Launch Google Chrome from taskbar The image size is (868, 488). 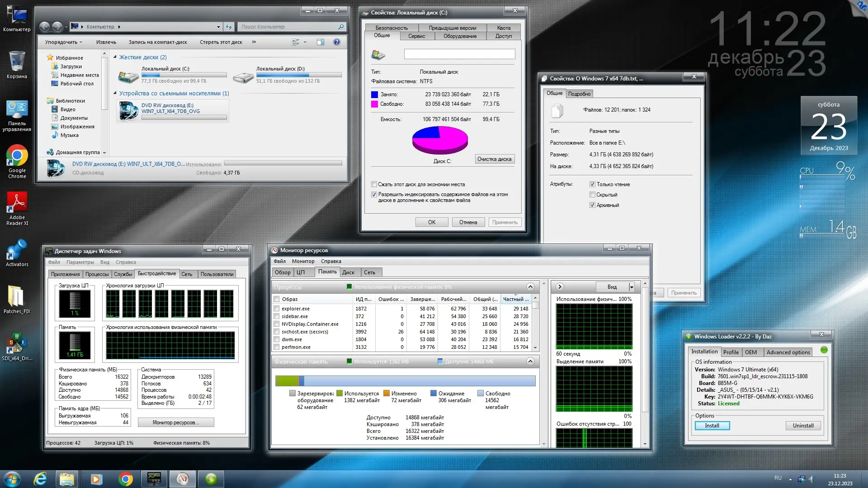click(125, 479)
